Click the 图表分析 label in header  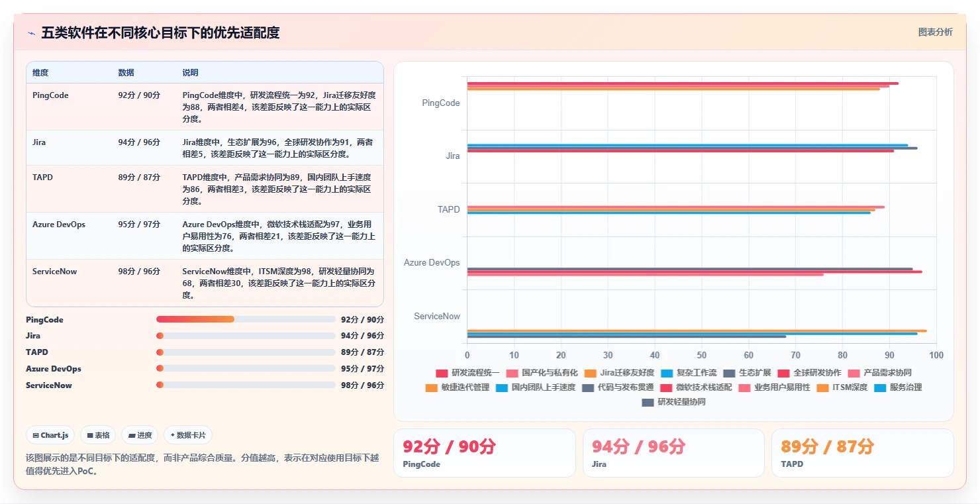pyautogui.click(x=935, y=32)
